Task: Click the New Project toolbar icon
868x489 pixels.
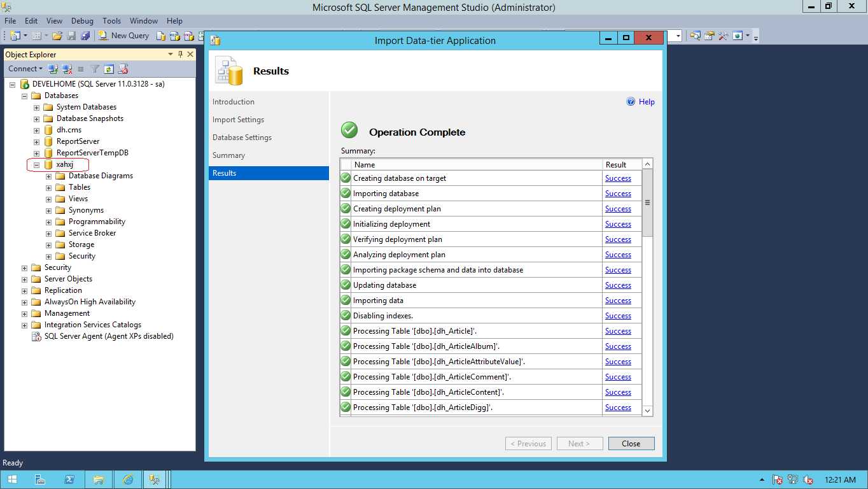Action: coord(15,36)
